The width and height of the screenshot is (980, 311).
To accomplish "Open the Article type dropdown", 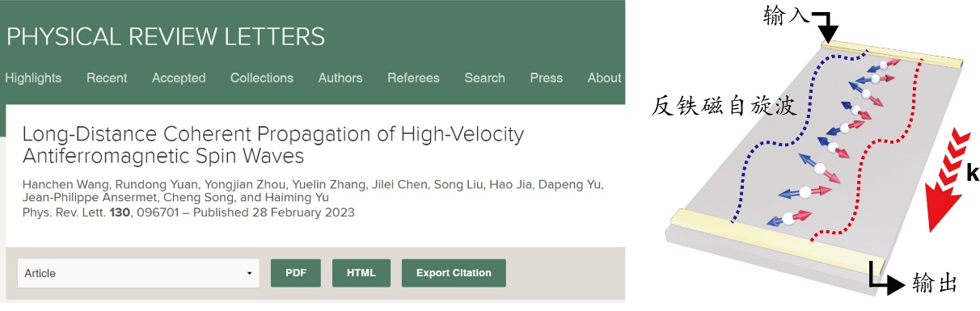I will click(x=137, y=273).
